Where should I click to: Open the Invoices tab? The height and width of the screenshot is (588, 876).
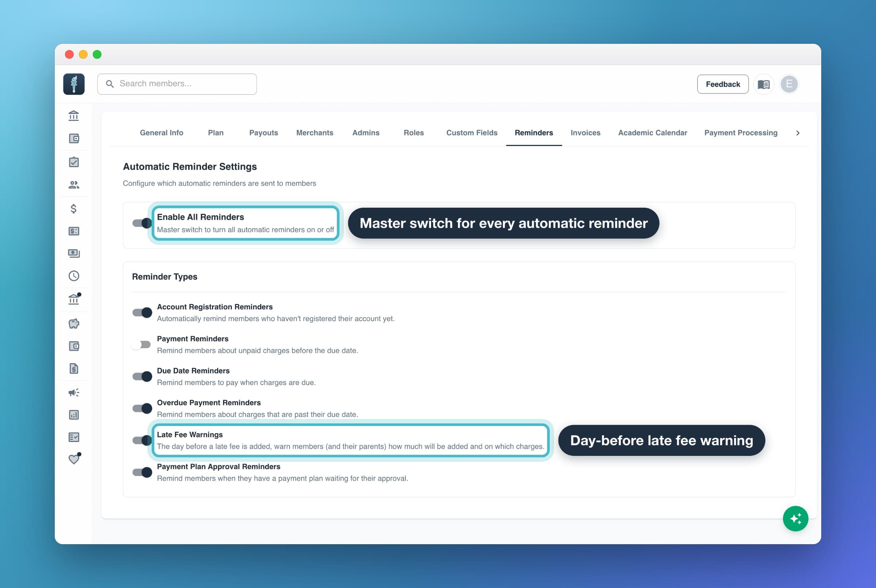[x=585, y=133]
